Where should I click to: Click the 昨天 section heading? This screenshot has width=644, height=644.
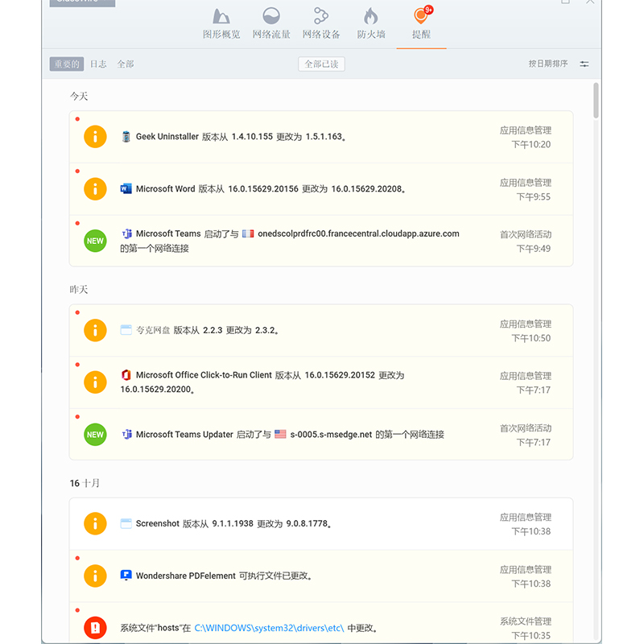click(79, 290)
